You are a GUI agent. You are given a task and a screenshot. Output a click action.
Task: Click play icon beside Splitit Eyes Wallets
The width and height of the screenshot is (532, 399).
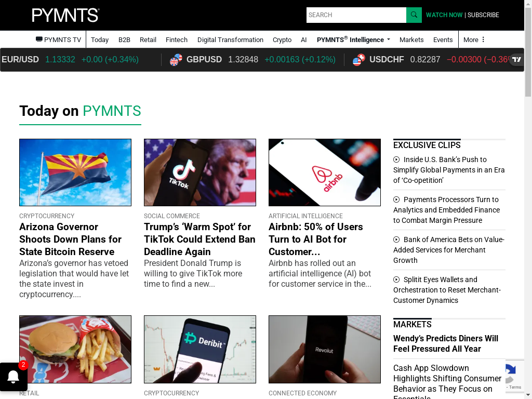click(396, 280)
